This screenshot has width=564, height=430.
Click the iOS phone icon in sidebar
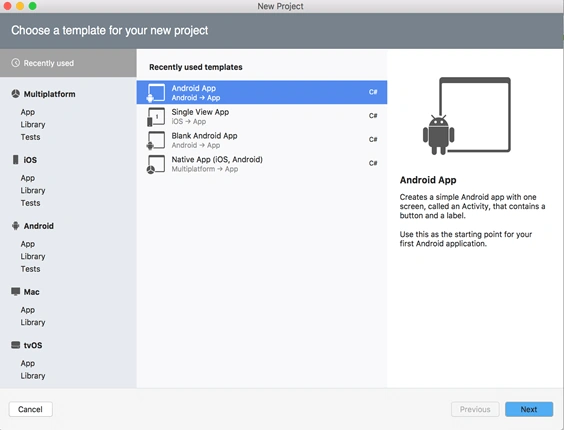coord(15,160)
